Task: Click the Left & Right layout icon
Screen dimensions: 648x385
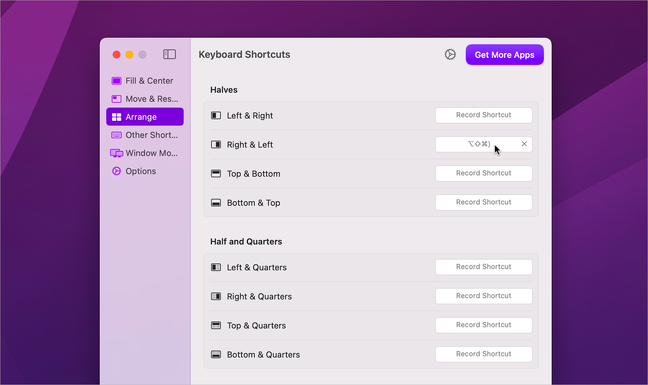Action: pos(216,115)
